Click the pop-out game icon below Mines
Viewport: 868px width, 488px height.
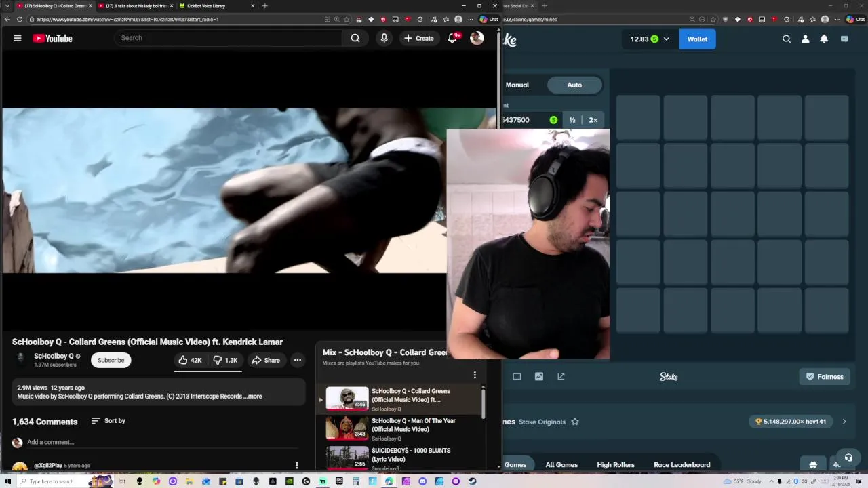(x=561, y=376)
